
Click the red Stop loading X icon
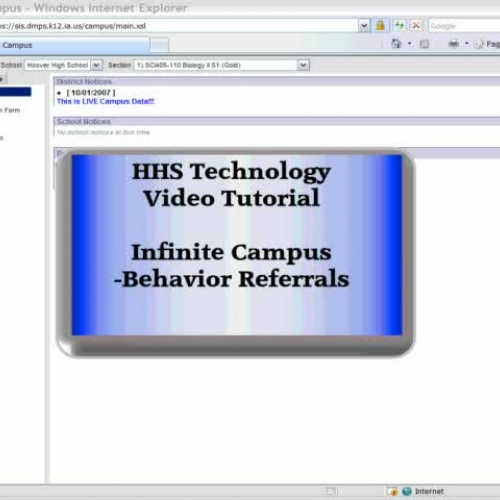coord(416,26)
